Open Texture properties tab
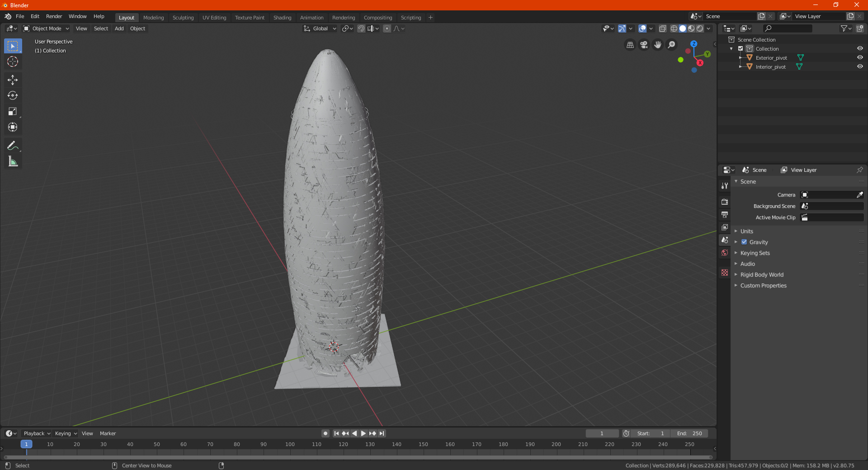Image resolution: width=868 pixels, height=470 pixels. [725, 273]
